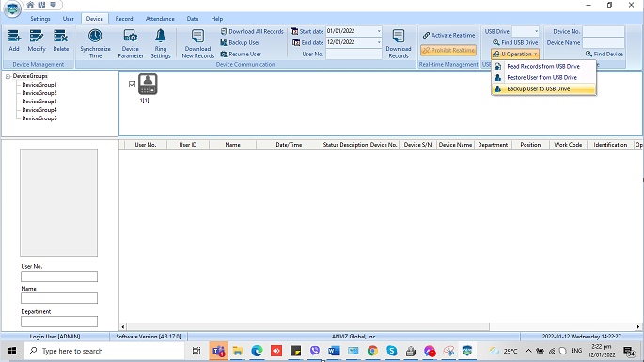Click Find USB Drive
Viewport: 644px width, 362px height.
pyautogui.click(x=515, y=42)
